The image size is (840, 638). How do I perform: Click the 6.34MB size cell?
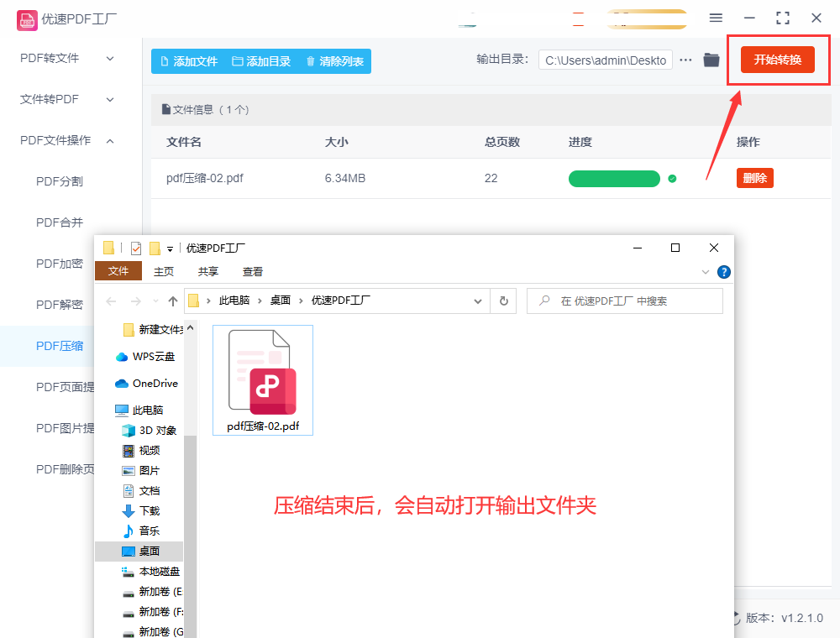pyautogui.click(x=345, y=178)
